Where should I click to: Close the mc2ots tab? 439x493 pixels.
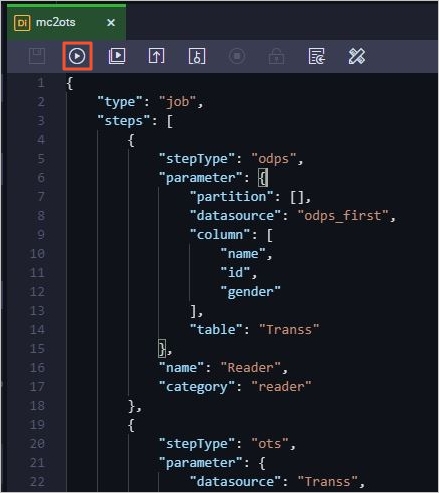pyautogui.click(x=111, y=23)
